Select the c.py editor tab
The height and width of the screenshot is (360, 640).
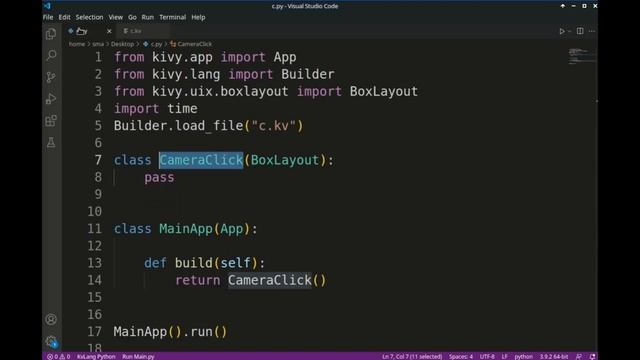[x=90, y=31]
